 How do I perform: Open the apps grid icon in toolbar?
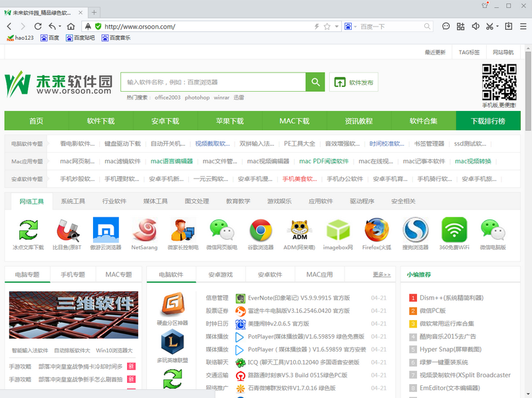(x=460, y=27)
